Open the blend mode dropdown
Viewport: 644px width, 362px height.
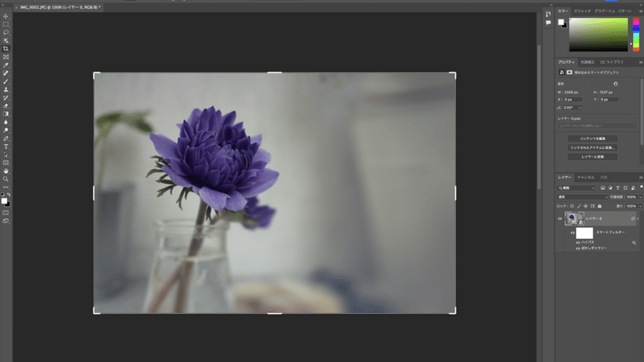point(583,197)
